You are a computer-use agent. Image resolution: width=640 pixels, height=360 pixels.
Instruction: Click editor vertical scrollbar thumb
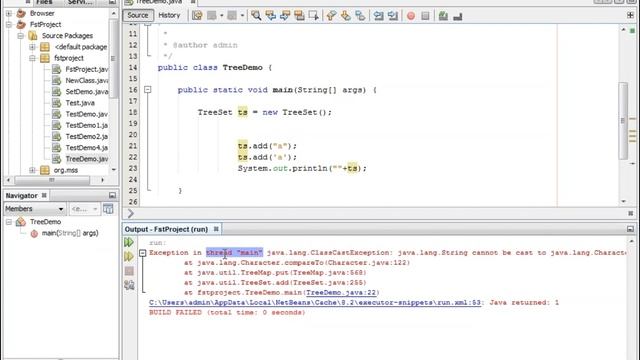pyautogui.click(x=623, y=121)
